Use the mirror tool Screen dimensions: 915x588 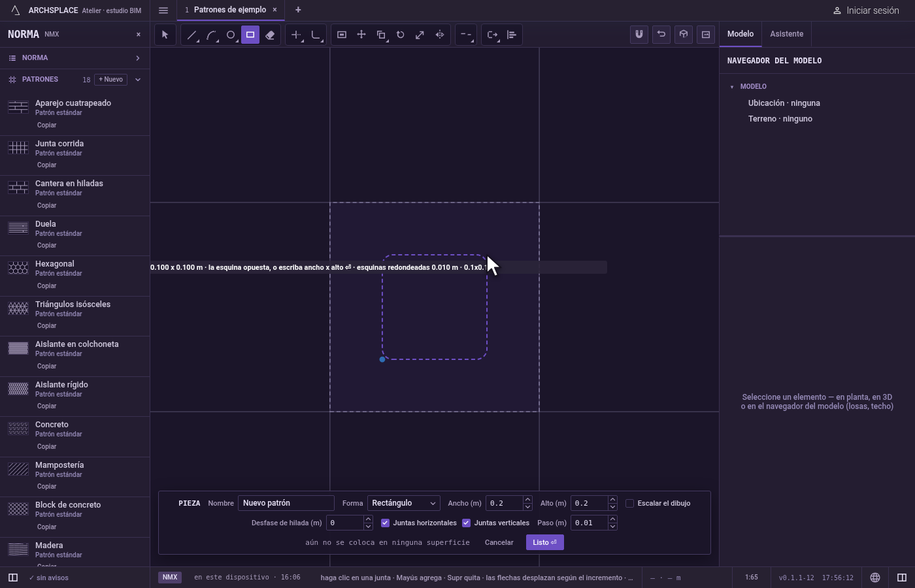440,35
